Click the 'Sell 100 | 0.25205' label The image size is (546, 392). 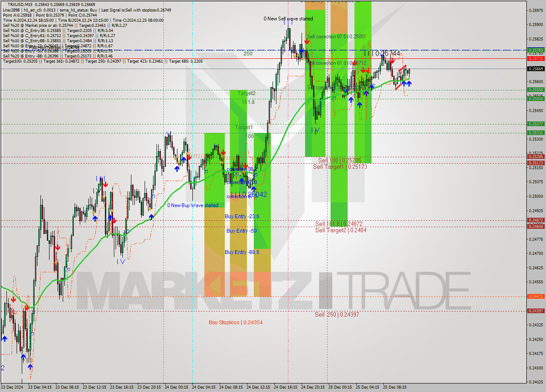pos(340,160)
